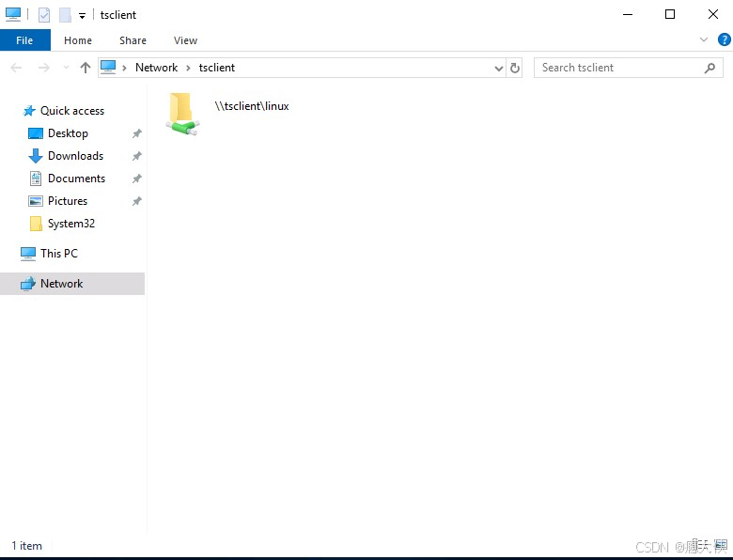Switch to the View ribbon tab
Image resolution: width=733 pixels, height=560 pixels.
(185, 40)
